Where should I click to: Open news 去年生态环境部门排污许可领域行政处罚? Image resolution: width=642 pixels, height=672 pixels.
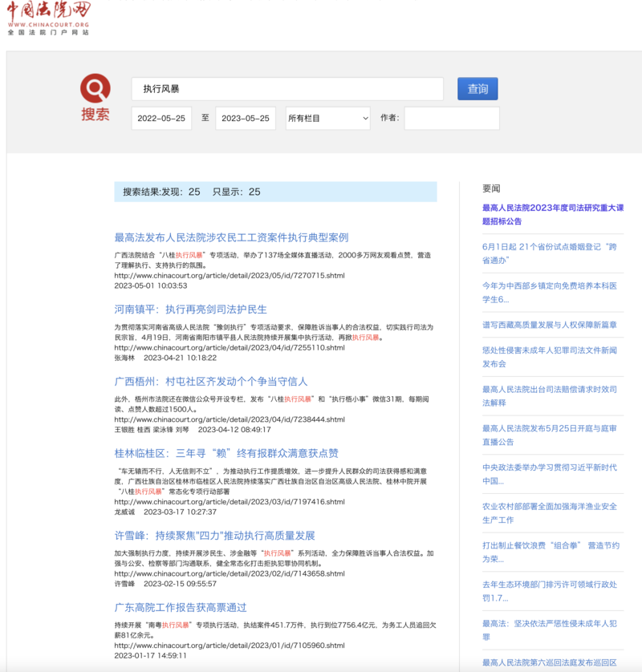click(x=550, y=591)
